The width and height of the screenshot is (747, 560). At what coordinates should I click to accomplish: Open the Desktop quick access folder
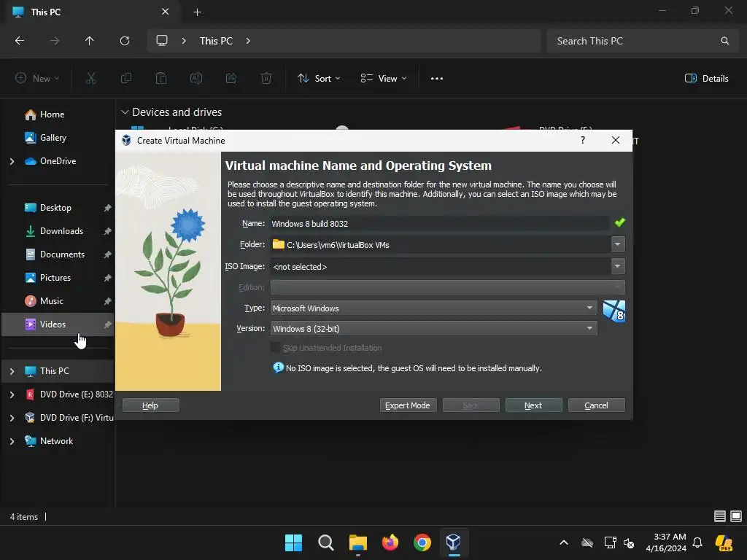(x=55, y=208)
